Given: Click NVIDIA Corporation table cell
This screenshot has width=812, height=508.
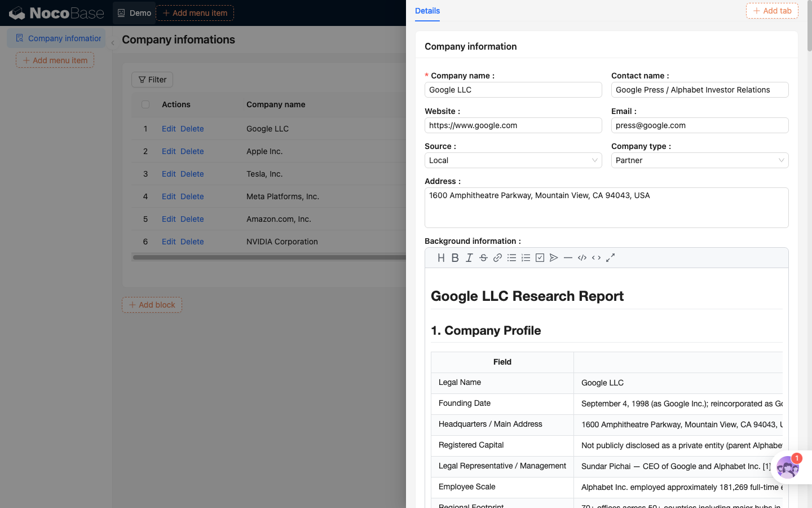Looking at the screenshot, I should (282, 242).
